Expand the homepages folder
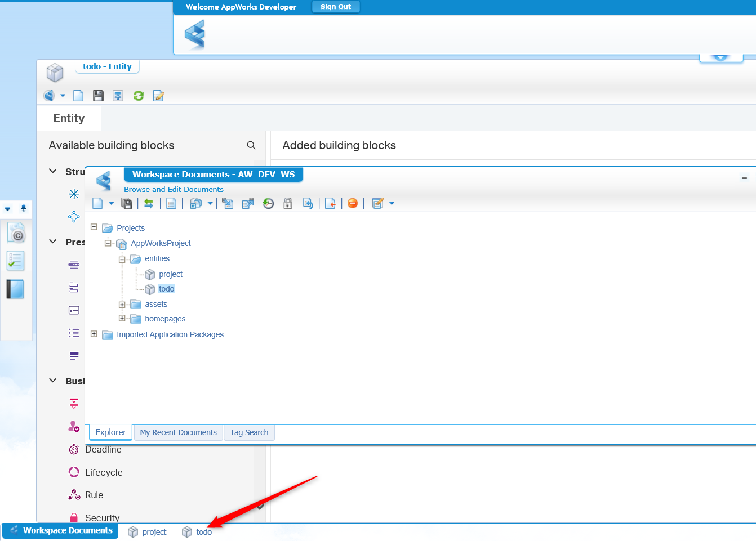The width and height of the screenshot is (756, 541). click(122, 318)
